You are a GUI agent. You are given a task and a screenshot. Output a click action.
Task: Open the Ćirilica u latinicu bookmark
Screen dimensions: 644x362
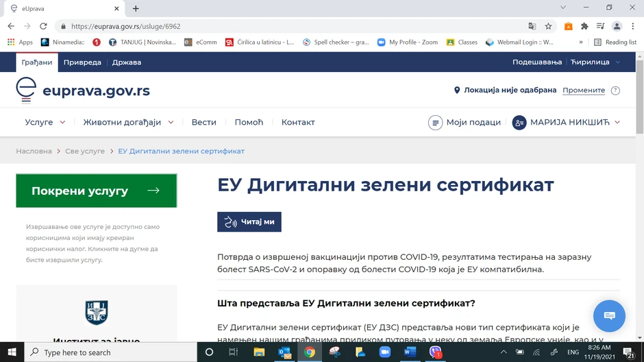pos(260,42)
